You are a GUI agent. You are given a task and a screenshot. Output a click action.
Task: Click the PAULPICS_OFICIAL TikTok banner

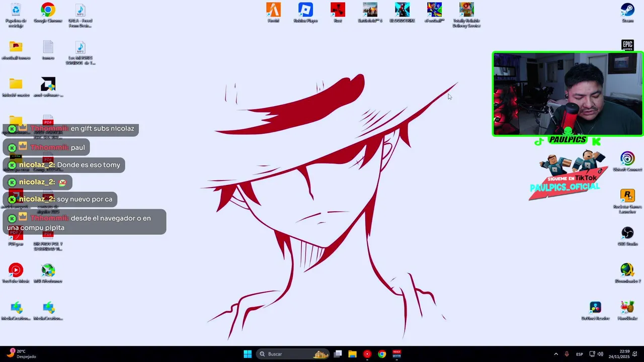pos(568,175)
